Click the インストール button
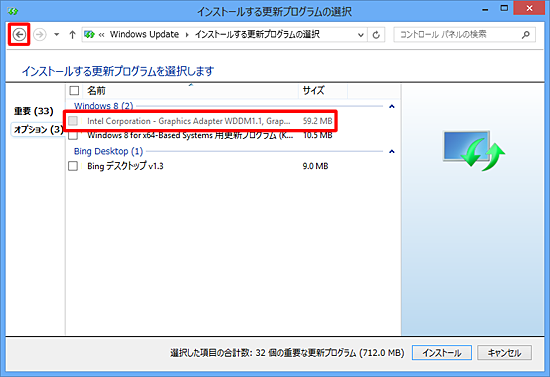Screen dimensions: 550x377 [442, 353]
